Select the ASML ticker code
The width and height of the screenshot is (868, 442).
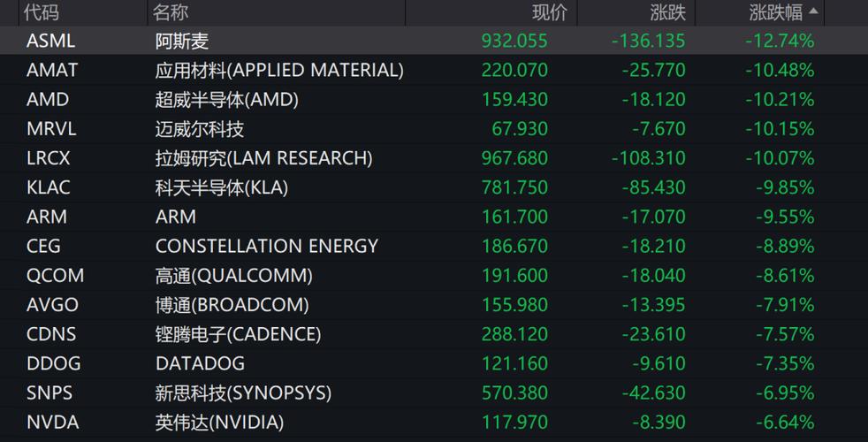point(50,41)
